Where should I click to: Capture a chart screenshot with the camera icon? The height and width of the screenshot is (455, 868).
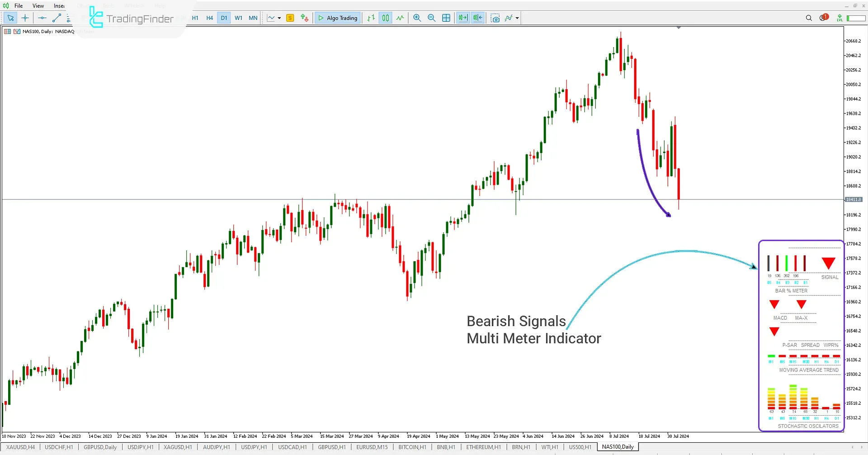pyautogui.click(x=496, y=18)
